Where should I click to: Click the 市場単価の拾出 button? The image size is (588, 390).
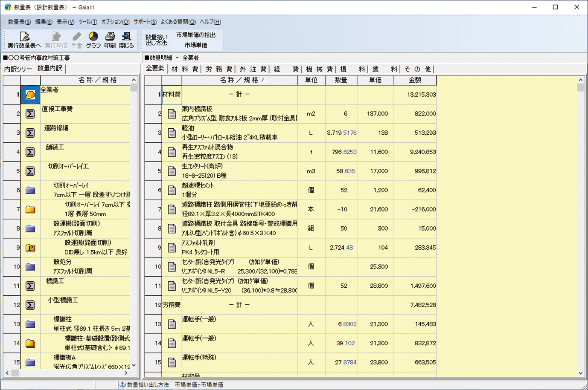point(196,35)
